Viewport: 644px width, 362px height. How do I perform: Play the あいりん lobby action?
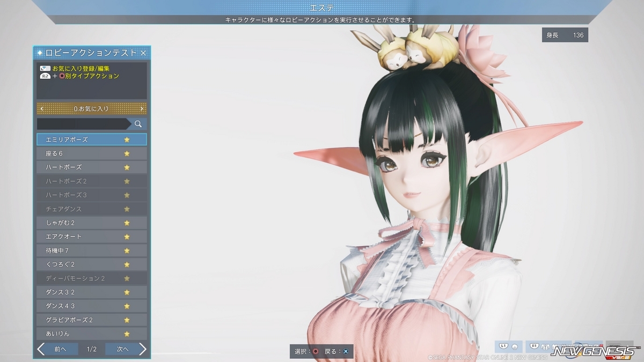(92, 334)
